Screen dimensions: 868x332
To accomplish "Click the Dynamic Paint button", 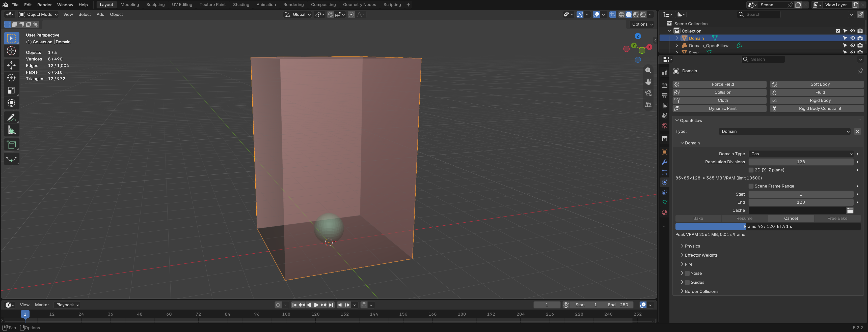I will pyautogui.click(x=720, y=108).
